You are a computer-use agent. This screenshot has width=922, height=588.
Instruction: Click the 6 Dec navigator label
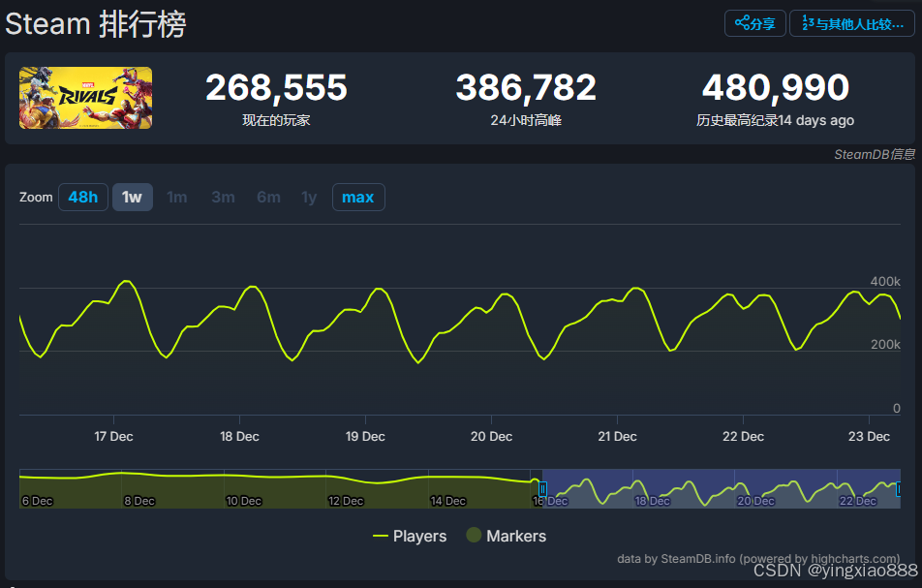pyautogui.click(x=37, y=501)
